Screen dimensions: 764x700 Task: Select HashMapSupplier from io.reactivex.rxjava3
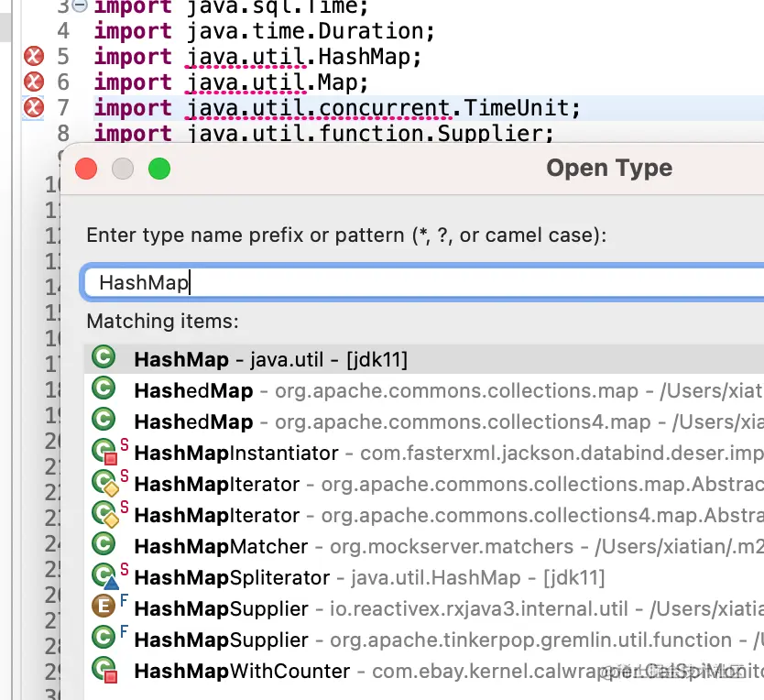[x=424, y=609]
